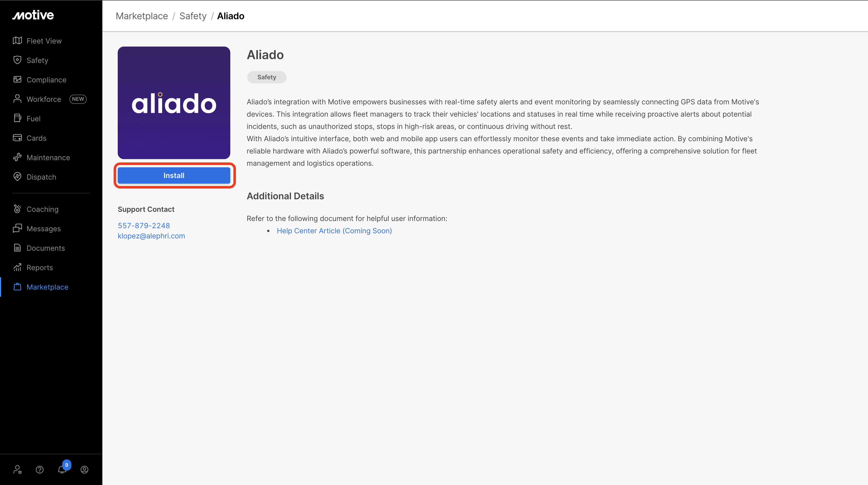Open the help question mark icon
Image resolution: width=868 pixels, height=485 pixels.
[39, 469]
